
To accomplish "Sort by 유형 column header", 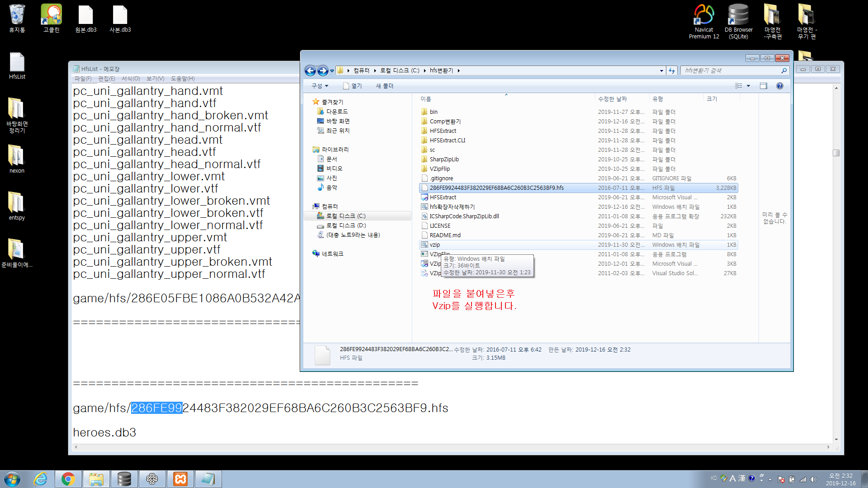I will [x=676, y=99].
